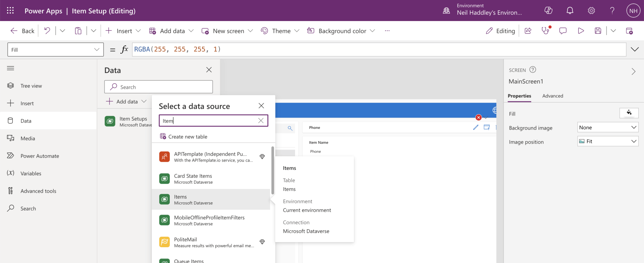Click the Paste clipboard icon
This screenshot has width=644, height=263.
[78, 31]
